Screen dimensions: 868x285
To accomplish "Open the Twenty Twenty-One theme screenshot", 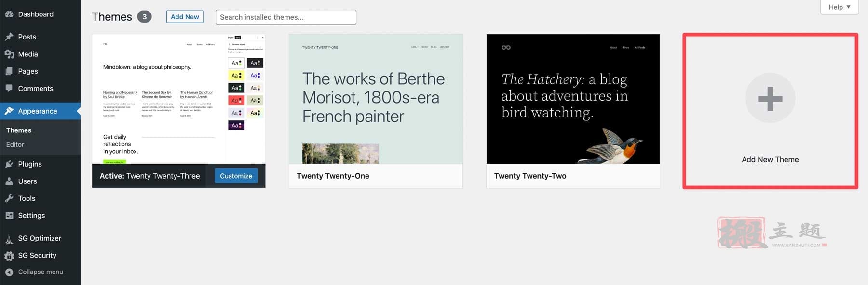I will [376, 99].
